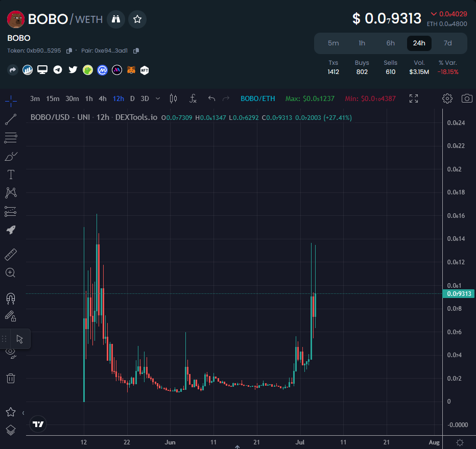Open the CoinMarketCap link
Viewport: 476px width, 449px height.
pos(102,70)
